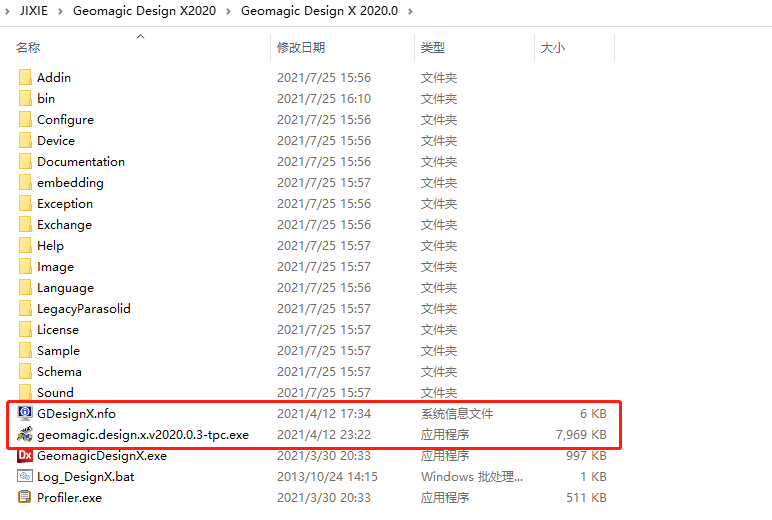Expand chevron after Geomagic Design X2020
This screenshot has width=772, height=520.
(228, 11)
